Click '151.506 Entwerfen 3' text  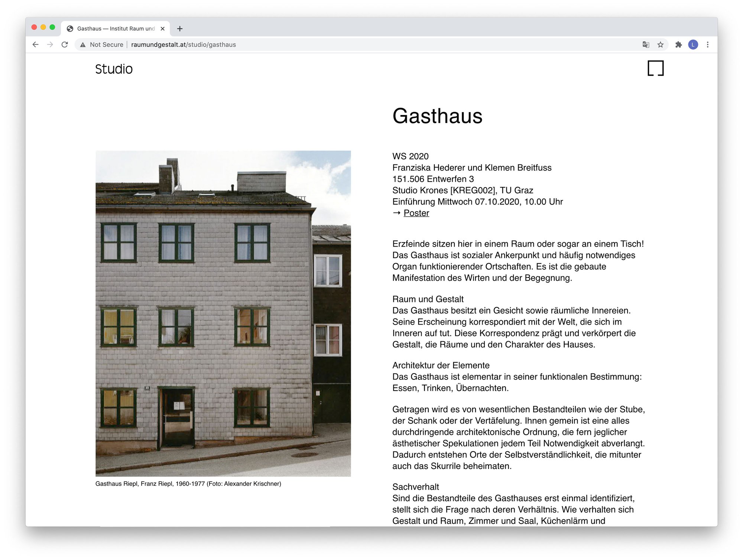click(x=433, y=179)
